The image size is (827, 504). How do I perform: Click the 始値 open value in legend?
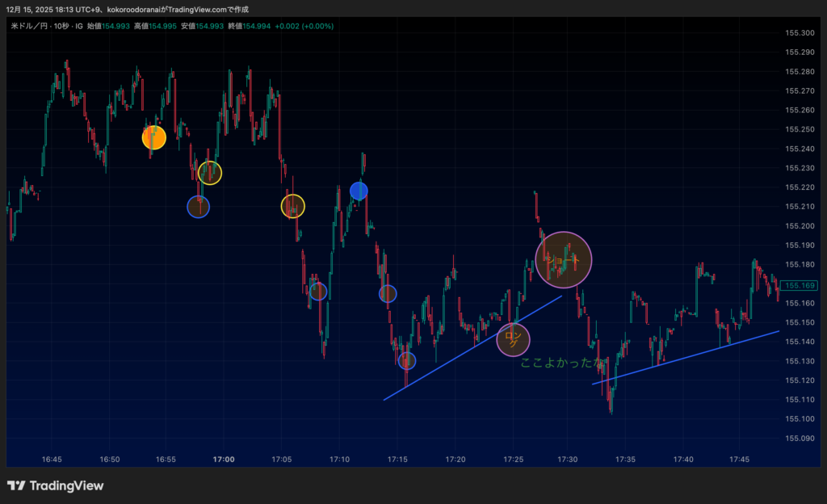pyautogui.click(x=118, y=26)
